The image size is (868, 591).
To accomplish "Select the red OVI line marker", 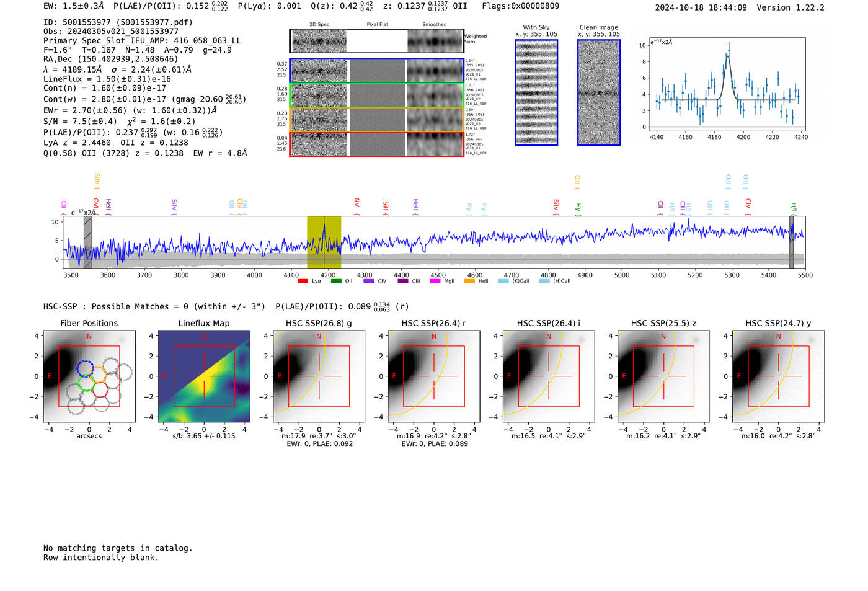I will tap(95, 207).
